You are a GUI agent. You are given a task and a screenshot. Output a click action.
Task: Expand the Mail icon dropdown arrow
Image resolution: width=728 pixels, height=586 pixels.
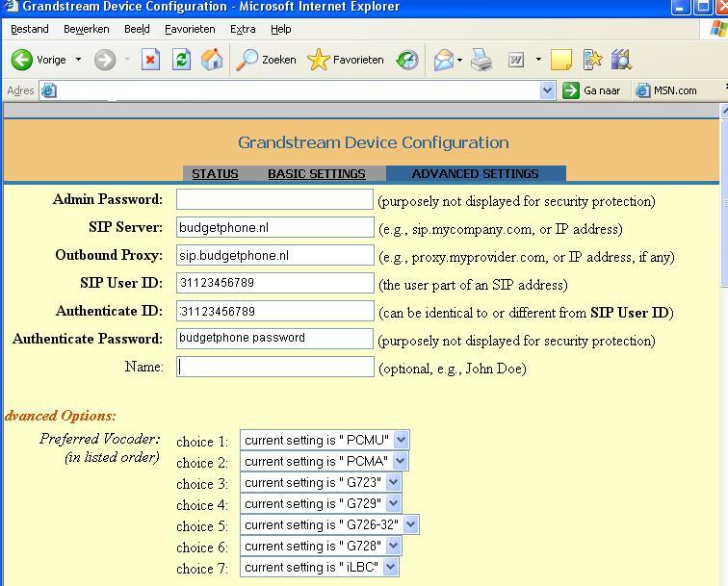tap(459, 60)
